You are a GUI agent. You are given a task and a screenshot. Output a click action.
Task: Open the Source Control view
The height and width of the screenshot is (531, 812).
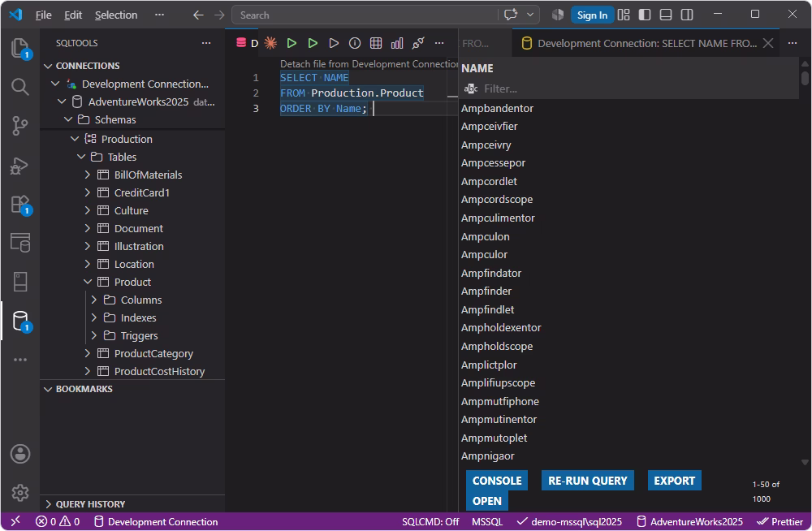pyautogui.click(x=20, y=125)
